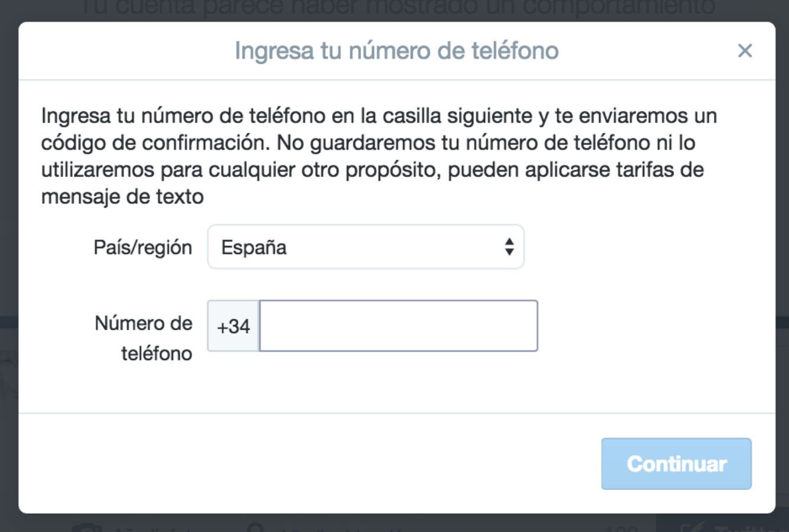Click the +34 country code prefix
Viewport: 789px width, 532px height.
(233, 326)
